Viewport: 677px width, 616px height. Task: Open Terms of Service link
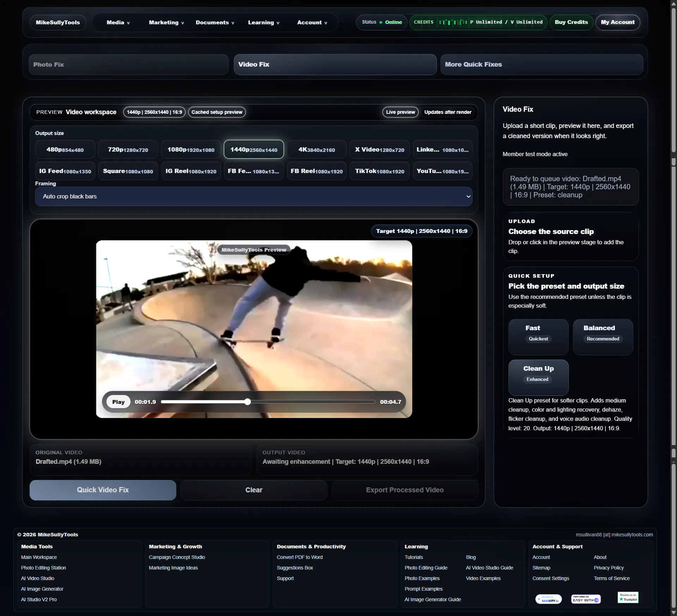tap(611, 578)
